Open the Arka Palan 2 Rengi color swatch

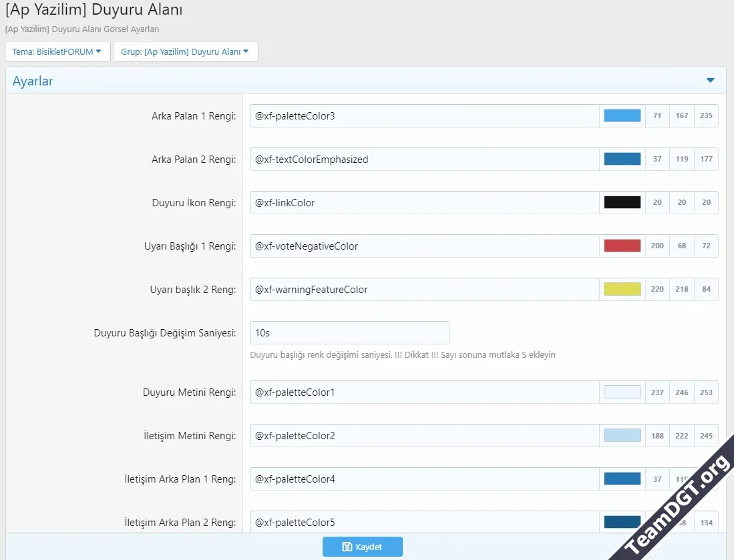622,159
